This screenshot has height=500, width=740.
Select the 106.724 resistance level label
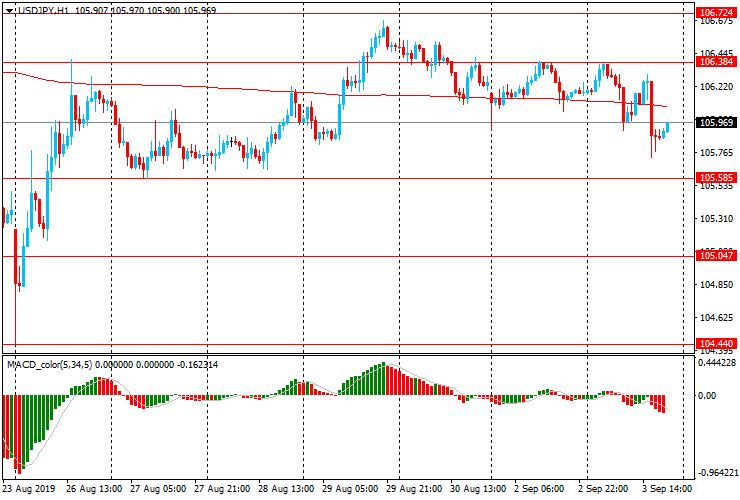point(716,13)
